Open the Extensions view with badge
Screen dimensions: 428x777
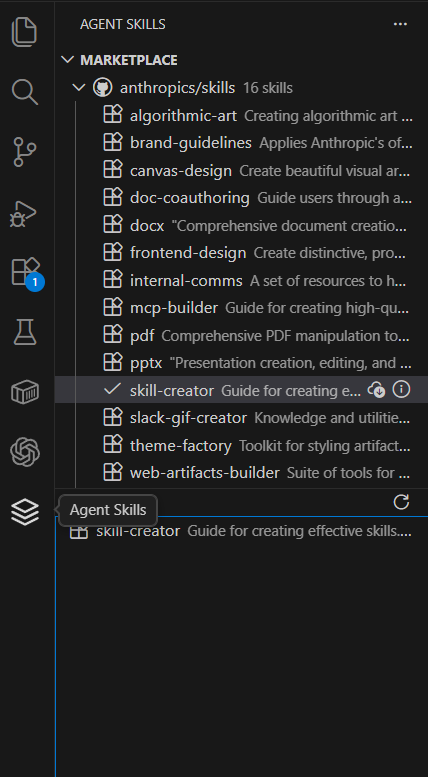(x=26, y=273)
